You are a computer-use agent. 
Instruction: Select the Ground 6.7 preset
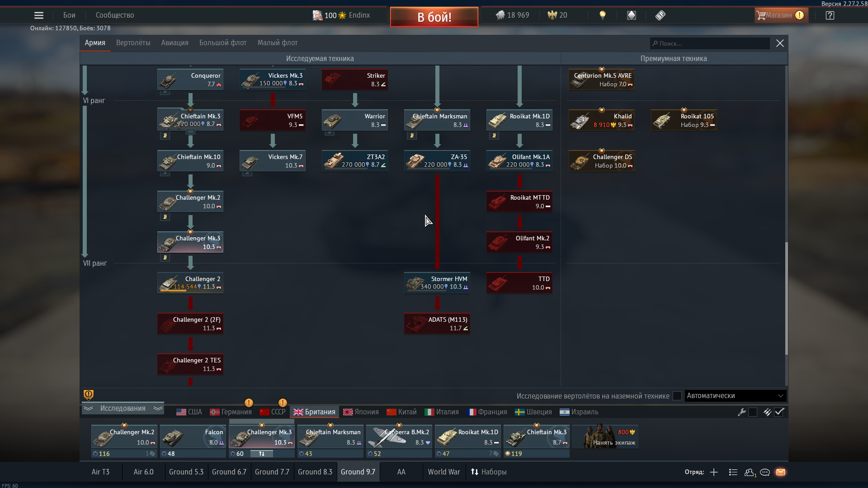click(229, 472)
